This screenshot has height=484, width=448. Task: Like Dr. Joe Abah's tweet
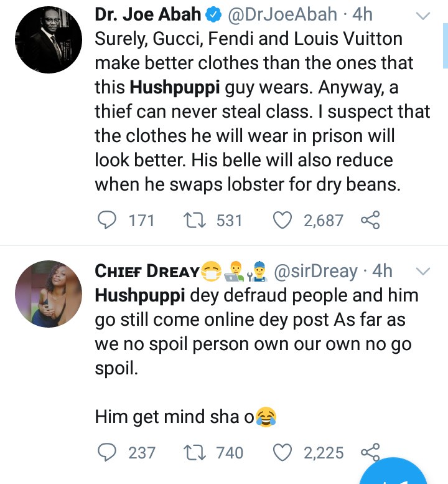284,220
